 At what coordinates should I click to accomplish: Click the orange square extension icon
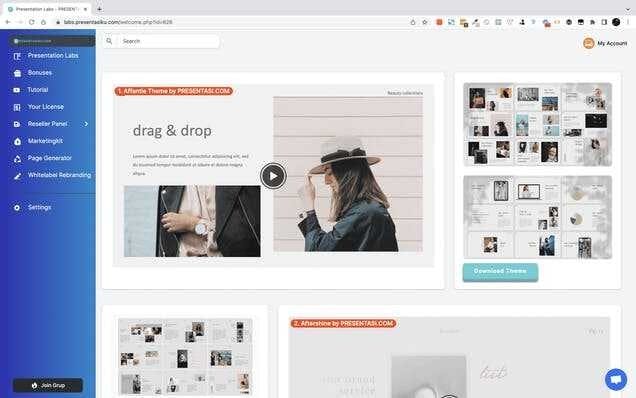(439, 22)
